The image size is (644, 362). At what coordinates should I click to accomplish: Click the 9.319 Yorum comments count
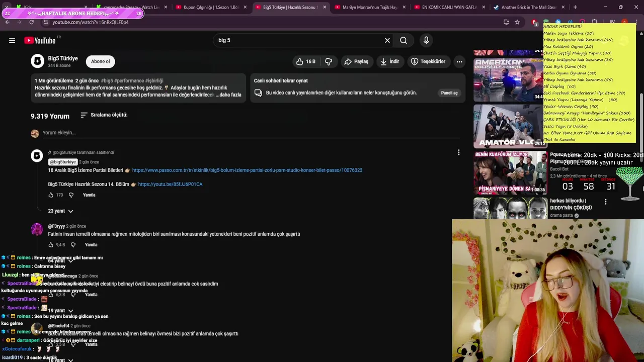click(50, 116)
